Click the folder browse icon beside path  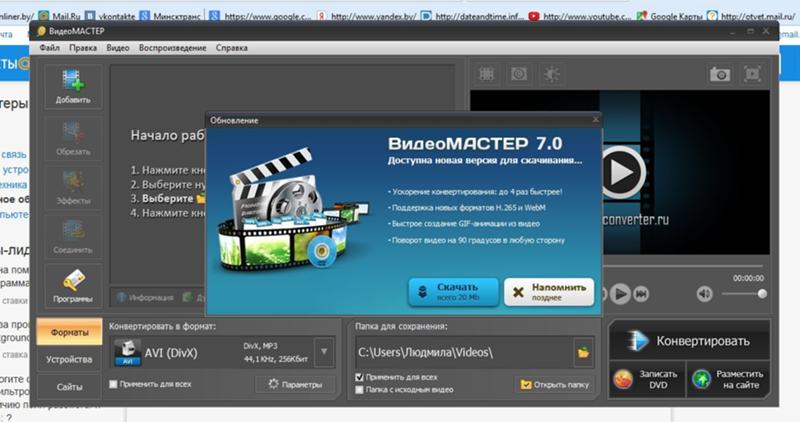(x=583, y=353)
